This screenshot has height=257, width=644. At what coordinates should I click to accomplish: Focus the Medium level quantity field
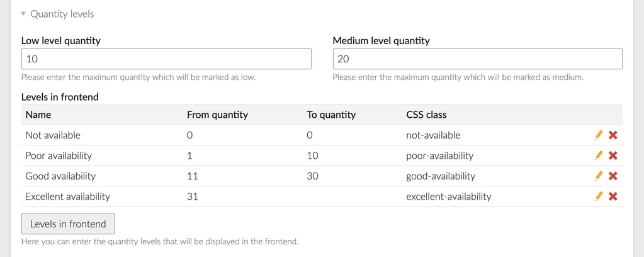tap(477, 59)
